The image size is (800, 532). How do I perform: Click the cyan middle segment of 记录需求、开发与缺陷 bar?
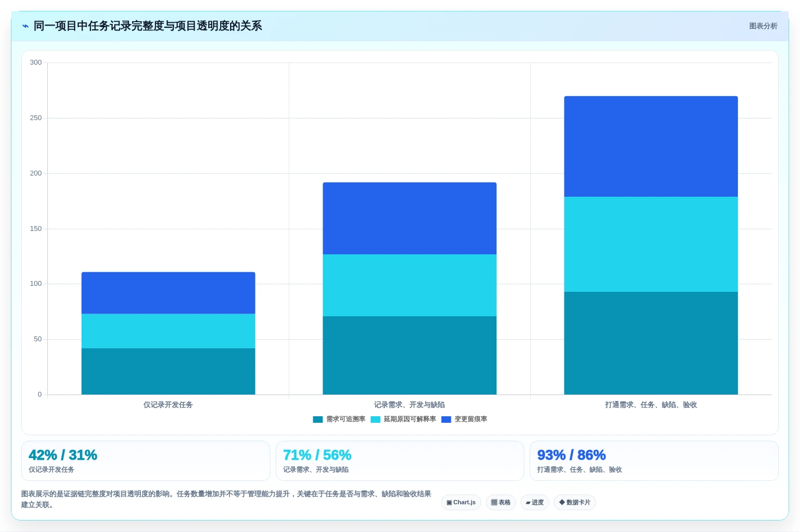(x=410, y=285)
